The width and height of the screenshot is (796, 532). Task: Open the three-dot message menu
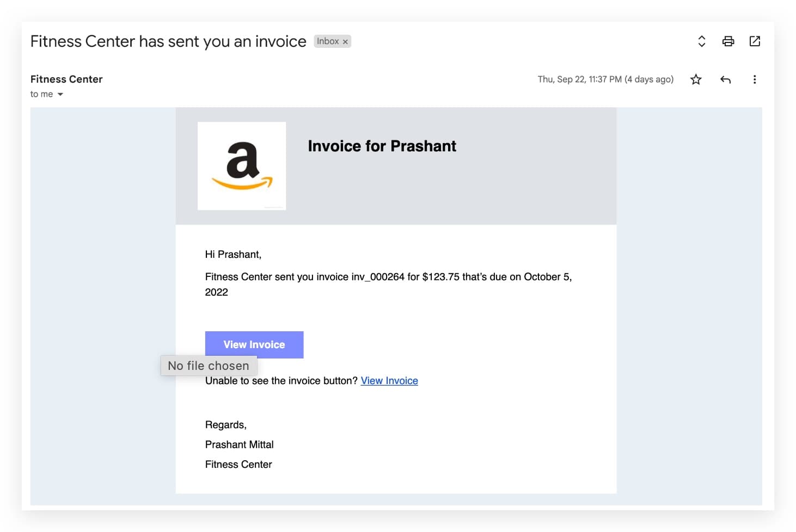755,79
